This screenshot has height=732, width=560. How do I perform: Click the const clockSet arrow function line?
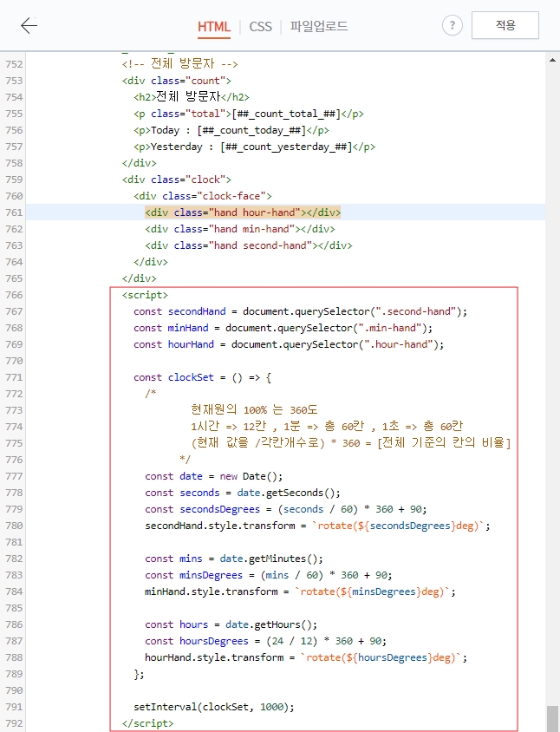click(203, 377)
